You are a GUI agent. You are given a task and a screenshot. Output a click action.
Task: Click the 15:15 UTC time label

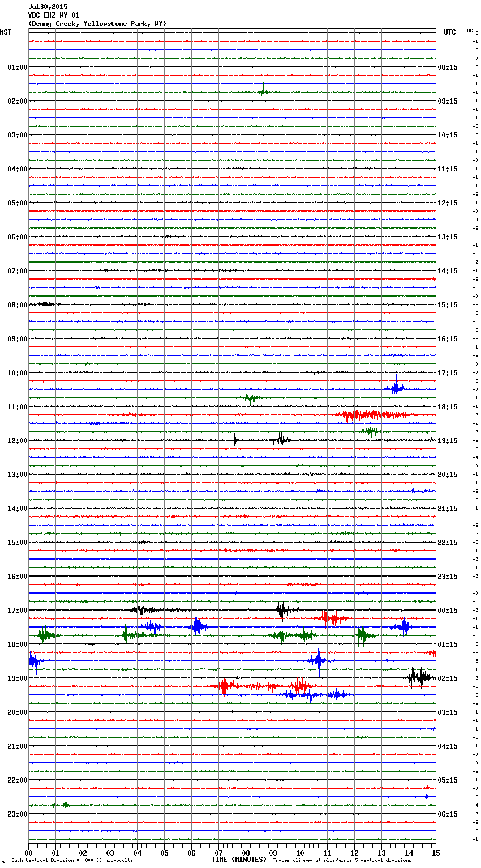448,305
